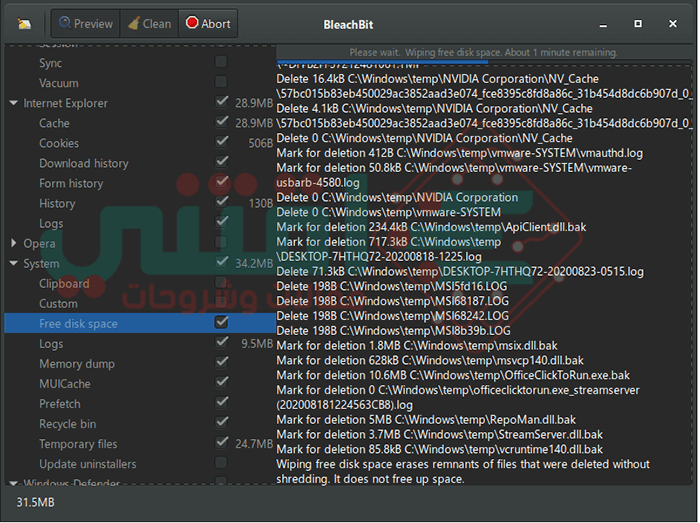Screen dimensions: 700x523
Task: Select the Custom tree item
Action: (58, 303)
